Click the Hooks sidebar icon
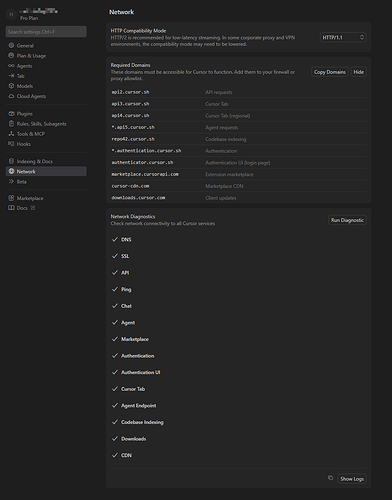 tap(11, 144)
